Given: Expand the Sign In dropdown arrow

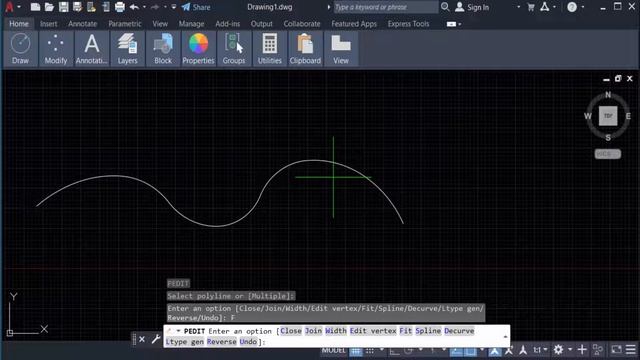Looking at the screenshot, I should coord(519,7).
